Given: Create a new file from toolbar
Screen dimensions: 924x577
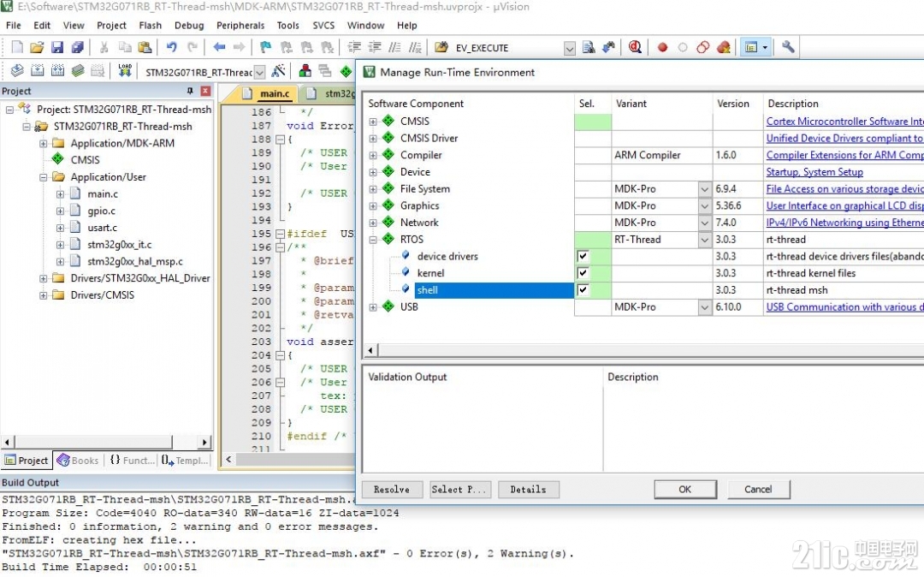Looking at the screenshot, I should tap(17, 47).
